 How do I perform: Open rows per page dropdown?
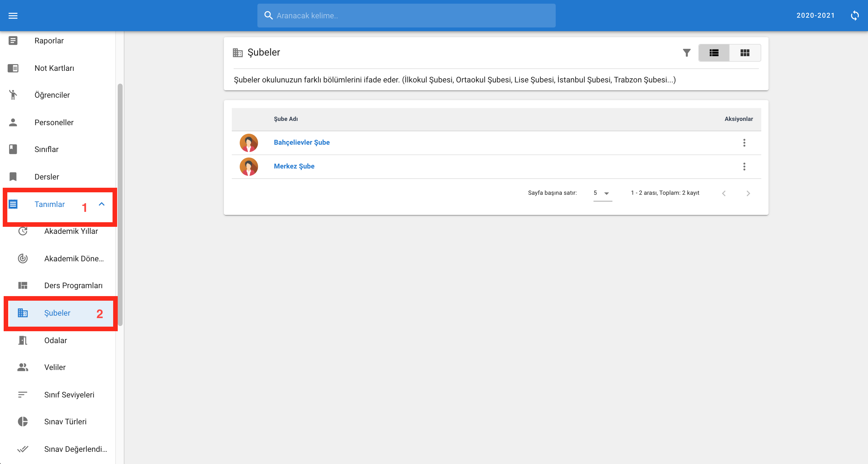[602, 193]
